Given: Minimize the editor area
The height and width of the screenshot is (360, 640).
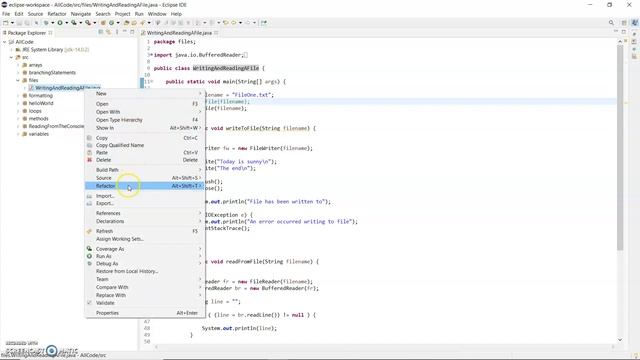Looking at the screenshot, I should pyautogui.click(x=616, y=32).
